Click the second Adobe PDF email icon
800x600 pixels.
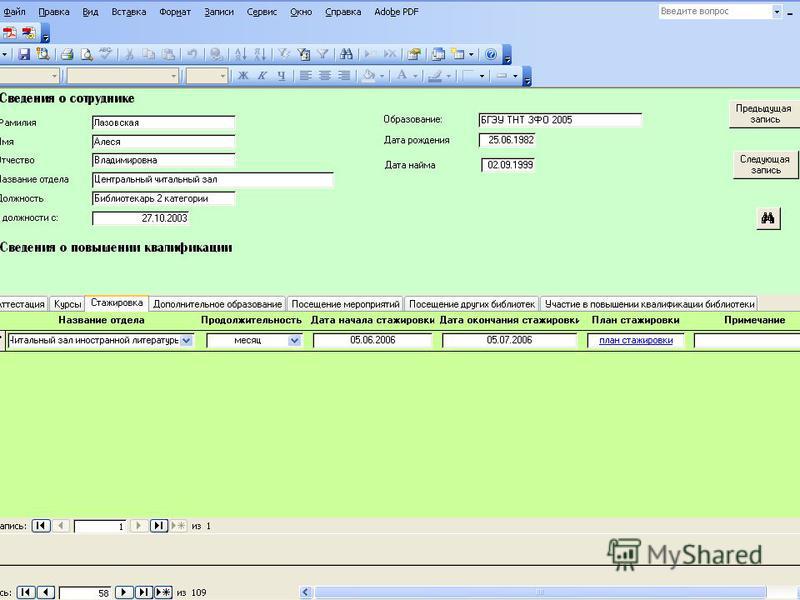pyautogui.click(x=29, y=33)
